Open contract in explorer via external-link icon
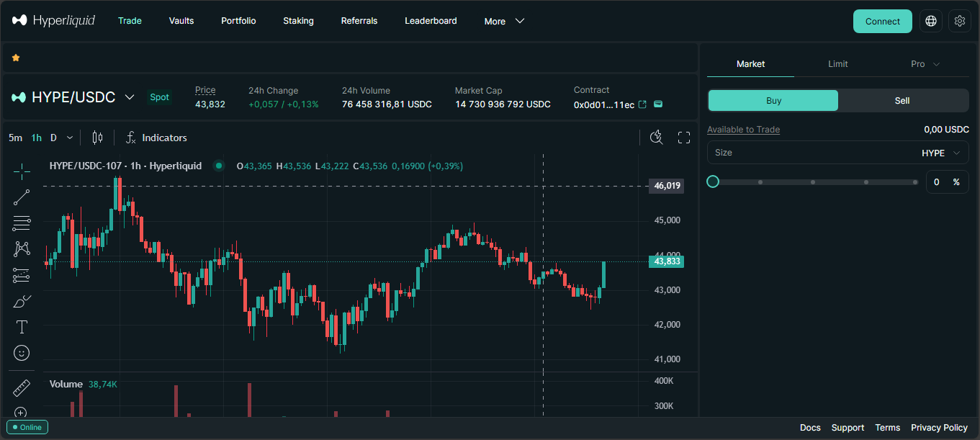980x440 pixels. click(643, 104)
